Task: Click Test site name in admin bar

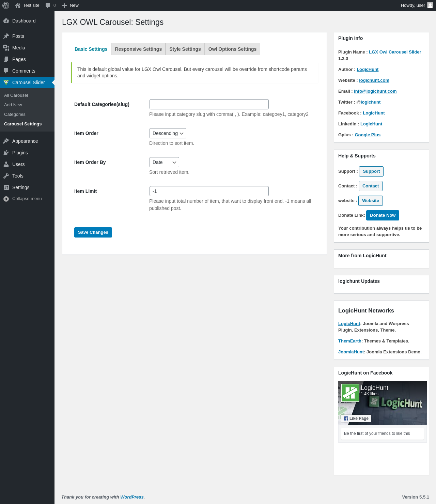Action: pyautogui.click(x=31, y=5)
